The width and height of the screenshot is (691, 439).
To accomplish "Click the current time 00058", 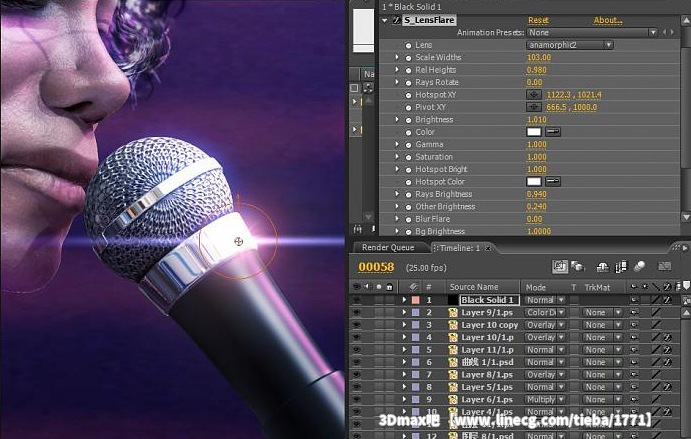I will point(376,267).
